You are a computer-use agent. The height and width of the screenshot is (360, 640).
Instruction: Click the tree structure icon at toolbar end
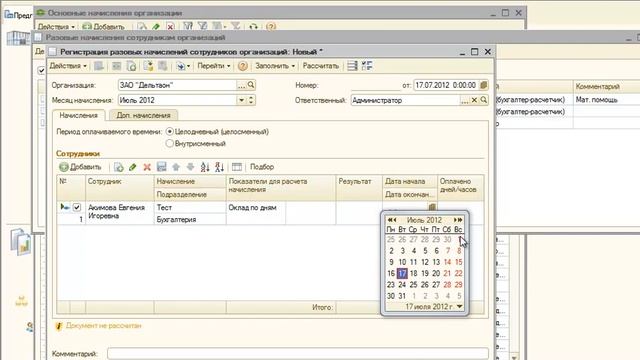point(367,66)
